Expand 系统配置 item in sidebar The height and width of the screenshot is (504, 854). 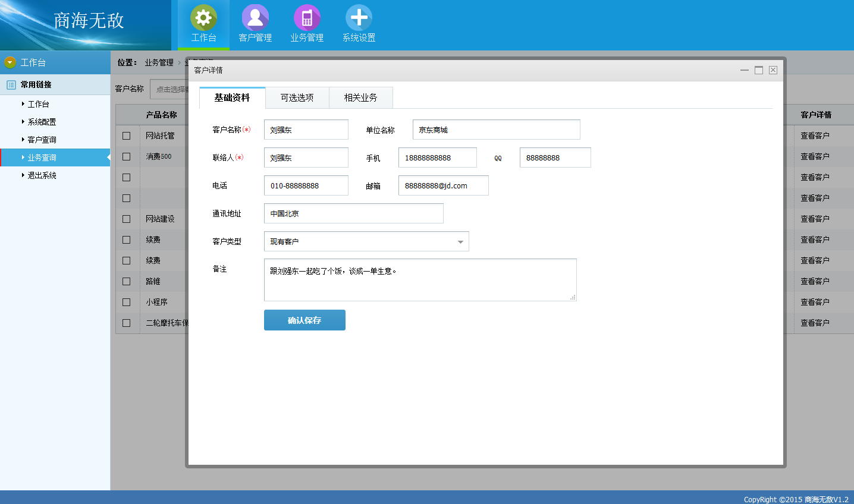pos(42,122)
